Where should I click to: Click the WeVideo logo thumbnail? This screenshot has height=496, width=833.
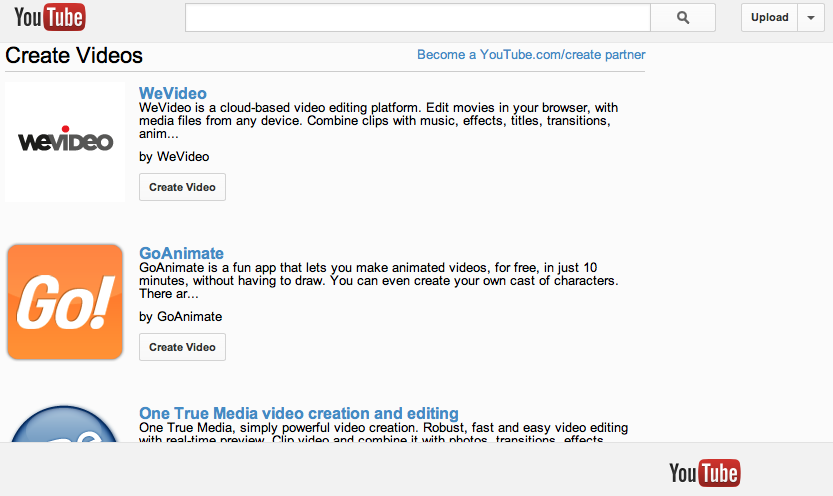click(x=65, y=142)
